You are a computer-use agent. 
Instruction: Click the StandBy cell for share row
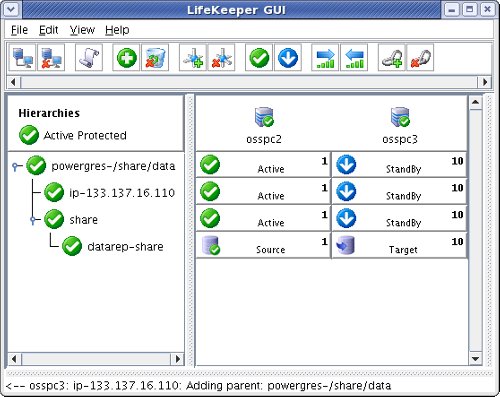(399, 218)
